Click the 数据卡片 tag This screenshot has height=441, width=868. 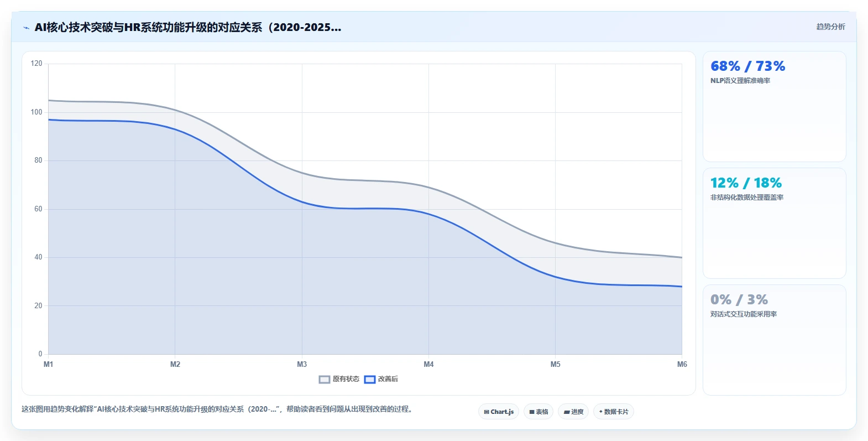(x=614, y=412)
